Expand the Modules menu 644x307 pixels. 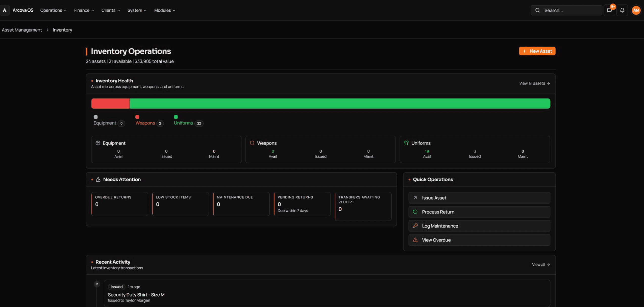tap(165, 10)
